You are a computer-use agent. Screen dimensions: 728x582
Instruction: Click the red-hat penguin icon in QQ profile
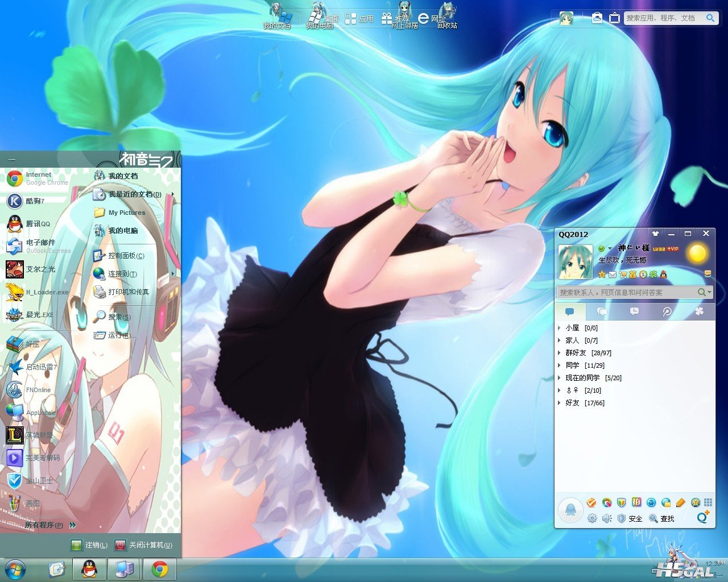coord(663,275)
